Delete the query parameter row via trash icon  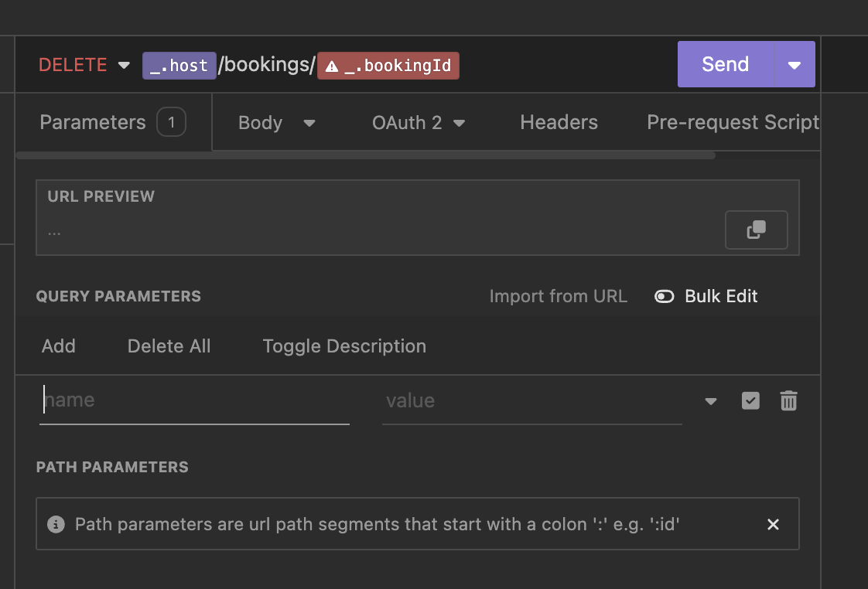tap(788, 400)
